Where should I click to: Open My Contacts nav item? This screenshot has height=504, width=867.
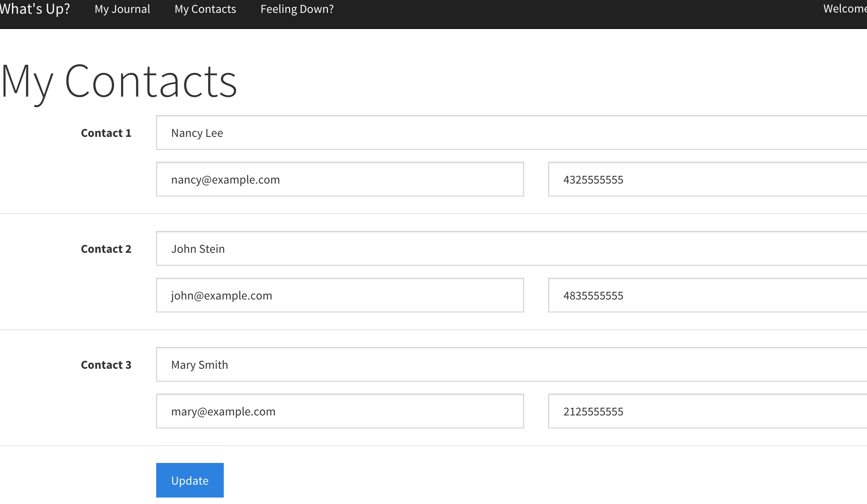[x=205, y=9]
